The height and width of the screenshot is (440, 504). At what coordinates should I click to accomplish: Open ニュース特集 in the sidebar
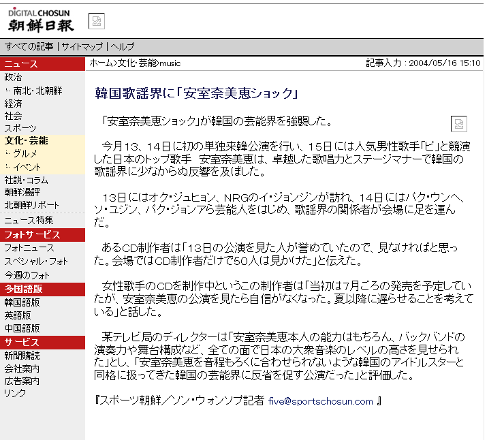29,220
